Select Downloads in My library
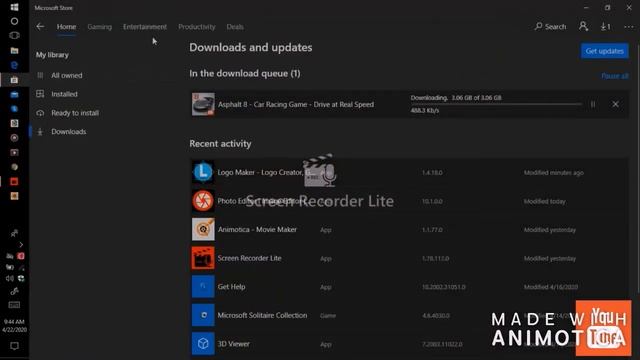The width and height of the screenshot is (640, 360). (x=69, y=131)
